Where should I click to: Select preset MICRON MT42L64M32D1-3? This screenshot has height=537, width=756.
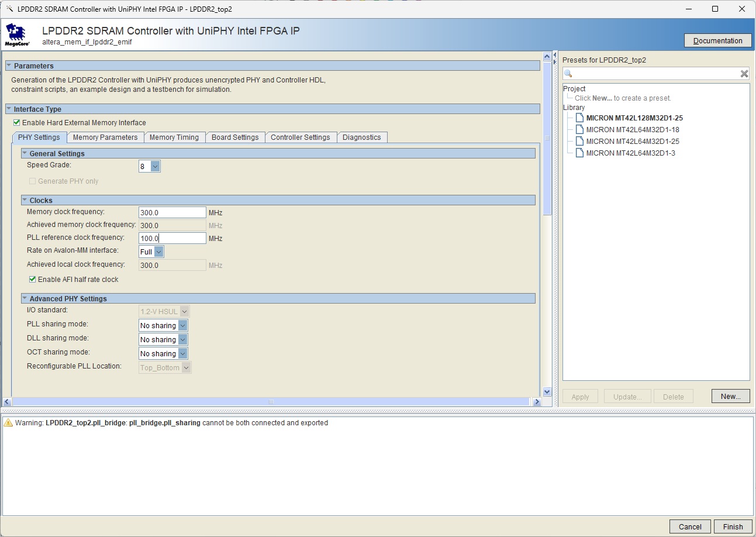click(631, 153)
